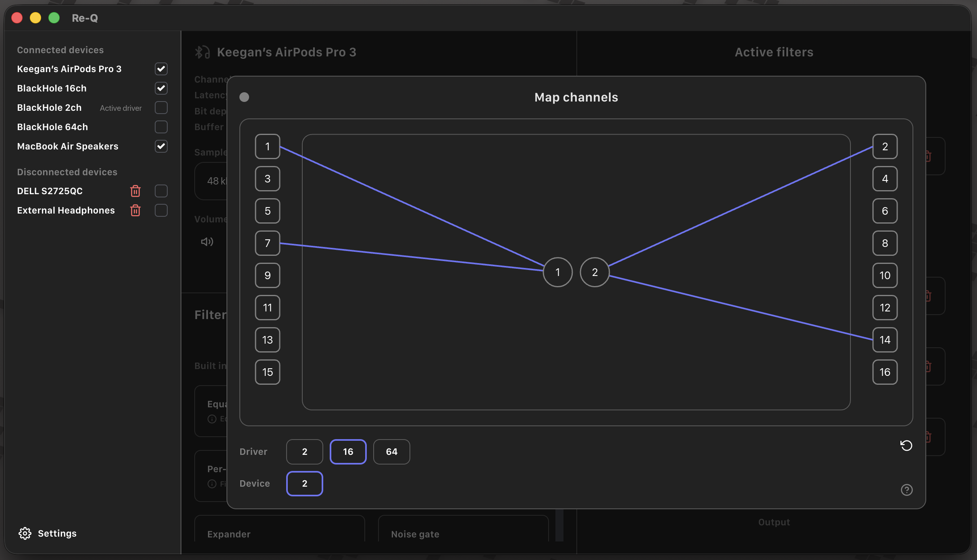Image resolution: width=977 pixels, height=560 pixels.
Task: Click the Expander filter card
Action: (280, 529)
